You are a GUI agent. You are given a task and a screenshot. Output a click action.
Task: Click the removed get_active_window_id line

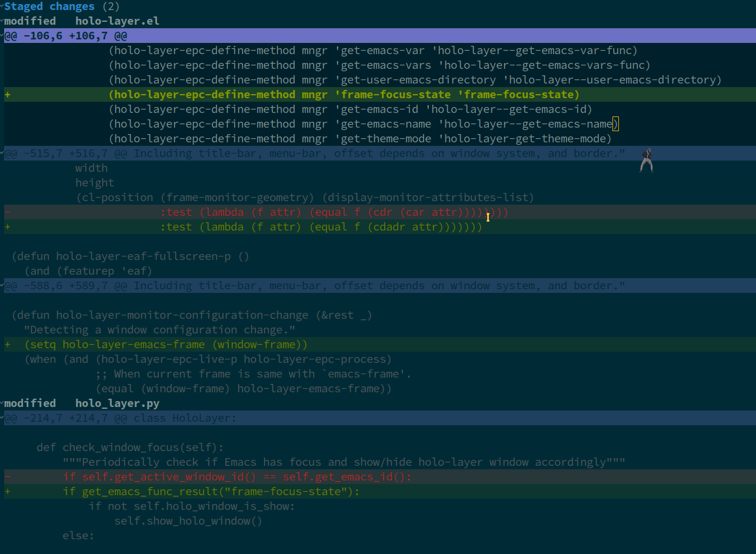(x=237, y=477)
